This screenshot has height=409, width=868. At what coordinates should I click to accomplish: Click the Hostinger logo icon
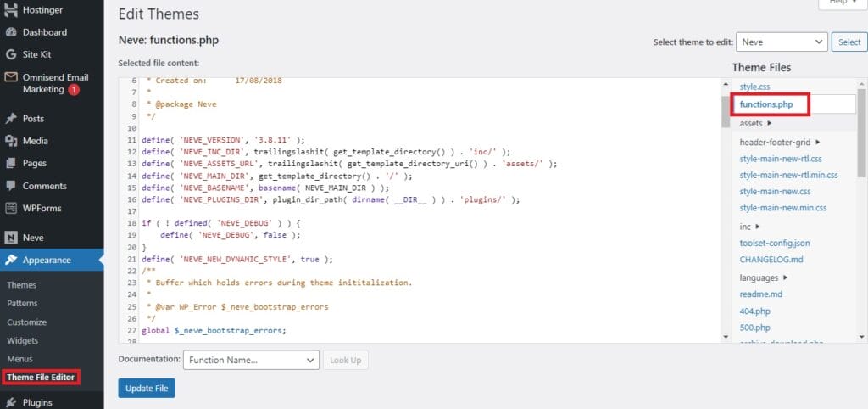point(10,10)
